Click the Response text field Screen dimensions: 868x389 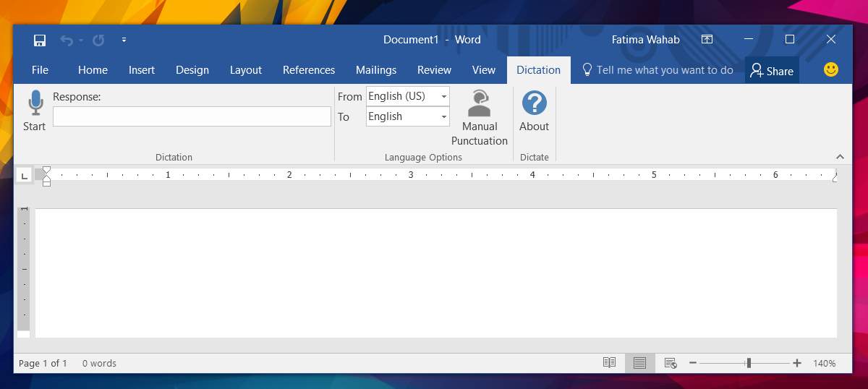[x=192, y=116]
